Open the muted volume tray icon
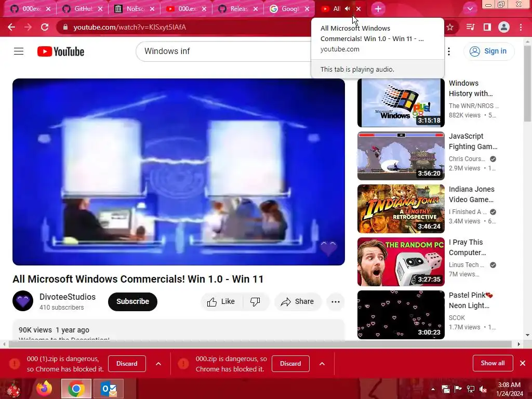 (x=483, y=389)
